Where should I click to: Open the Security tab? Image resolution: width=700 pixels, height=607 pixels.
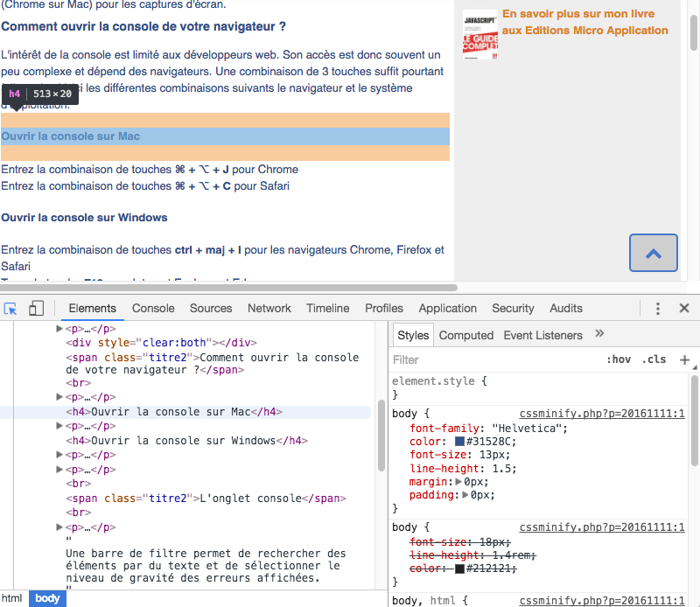513,309
